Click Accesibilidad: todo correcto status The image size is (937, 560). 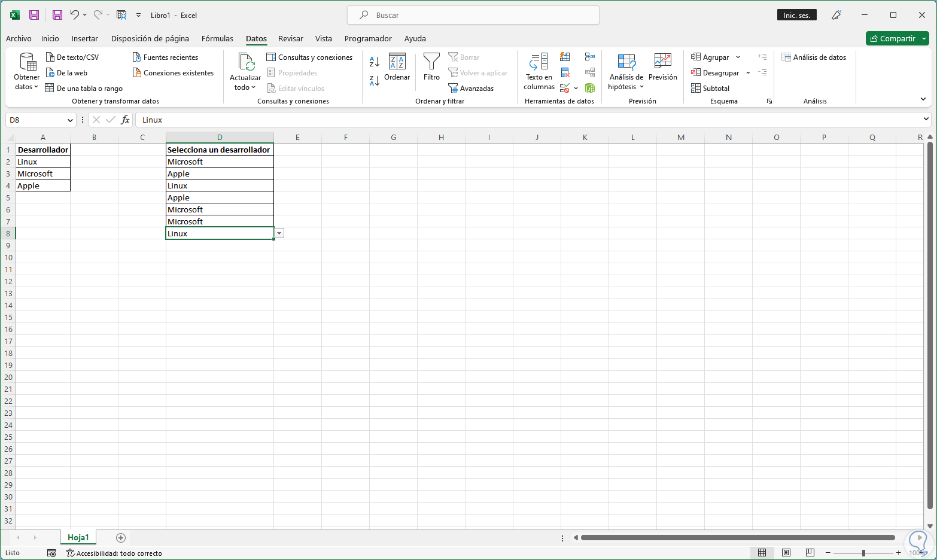[114, 553]
